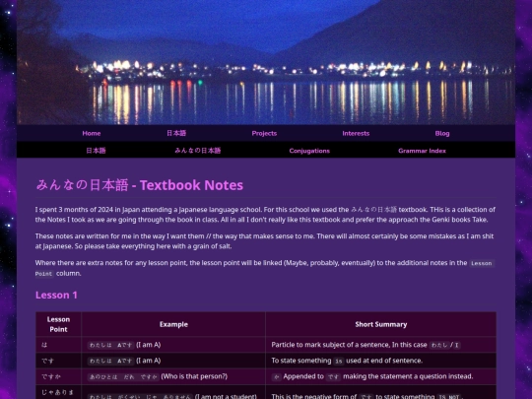Click the 'making the statement a question' summary

(380, 376)
